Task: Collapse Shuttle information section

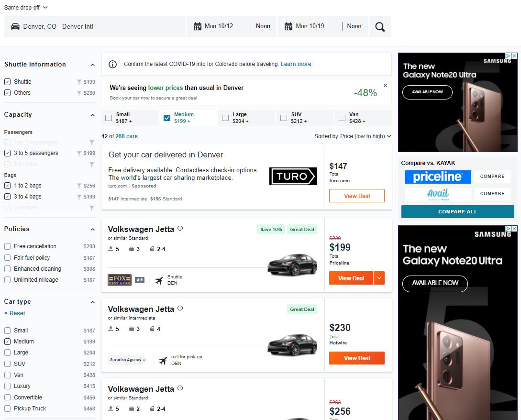Action: (92, 65)
